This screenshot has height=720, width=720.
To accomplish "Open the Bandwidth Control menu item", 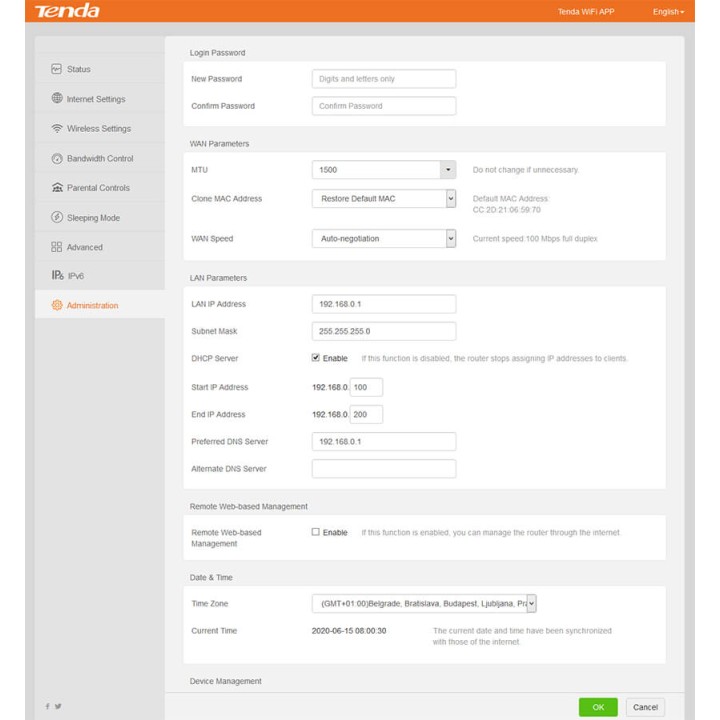I will click(x=100, y=158).
